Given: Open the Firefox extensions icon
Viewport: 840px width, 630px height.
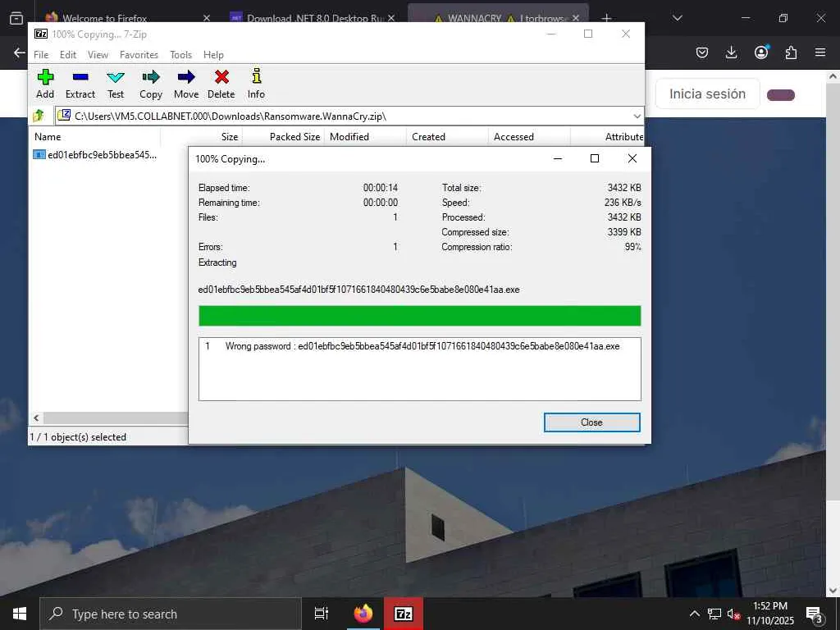Looking at the screenshot, I should (791, 52).
